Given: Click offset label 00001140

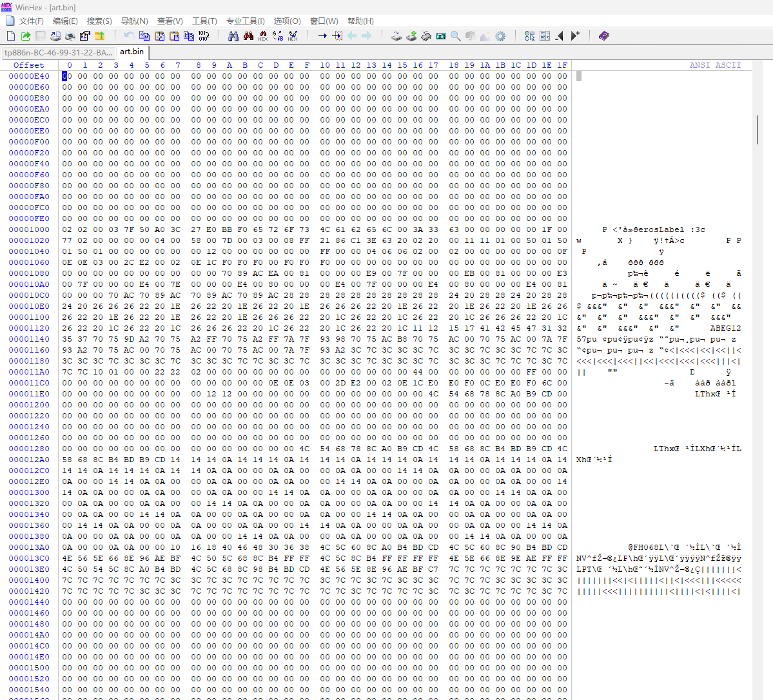Looking at the screenshot, I should point(29,339).
